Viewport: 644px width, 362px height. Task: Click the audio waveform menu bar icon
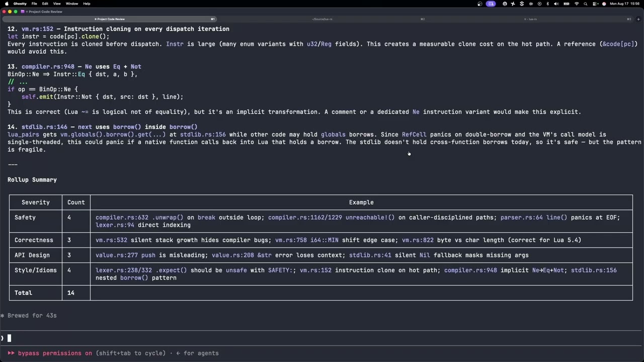[531, 4]
